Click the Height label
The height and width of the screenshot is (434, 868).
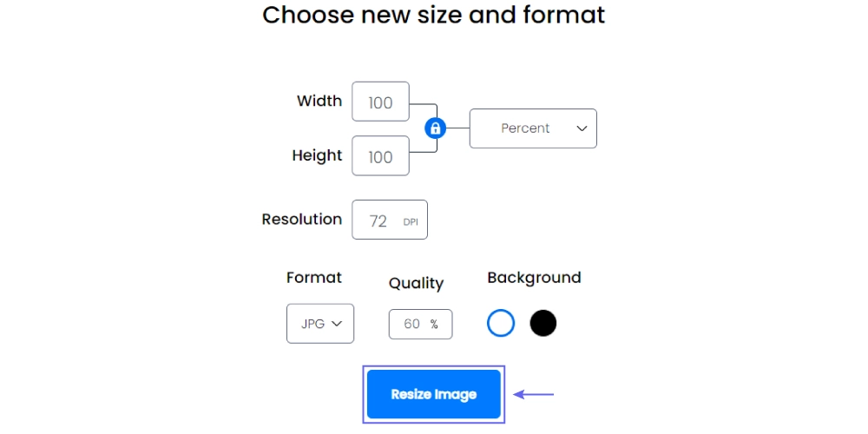[317, 155]
